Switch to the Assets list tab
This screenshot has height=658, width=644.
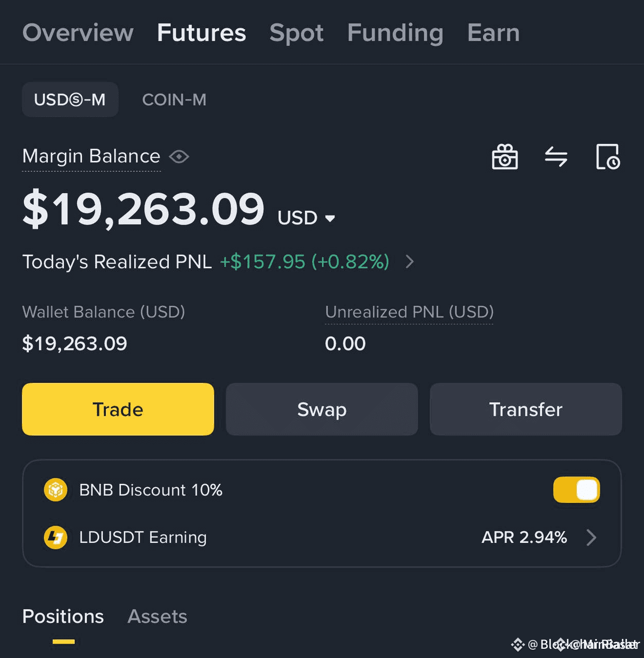[157, 616]
